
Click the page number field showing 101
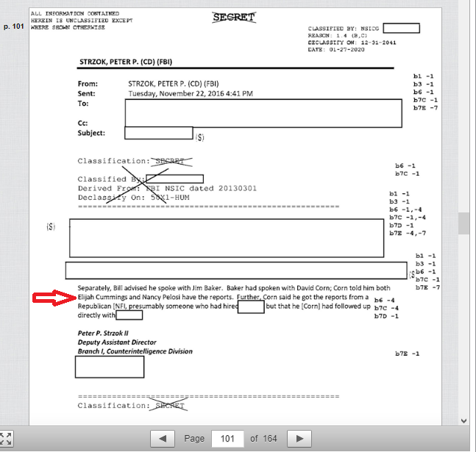[x=227, y=439]
